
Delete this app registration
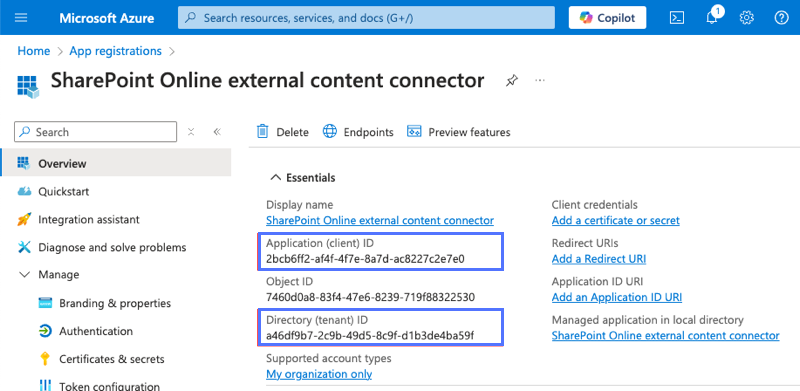[x=283, y=132]
